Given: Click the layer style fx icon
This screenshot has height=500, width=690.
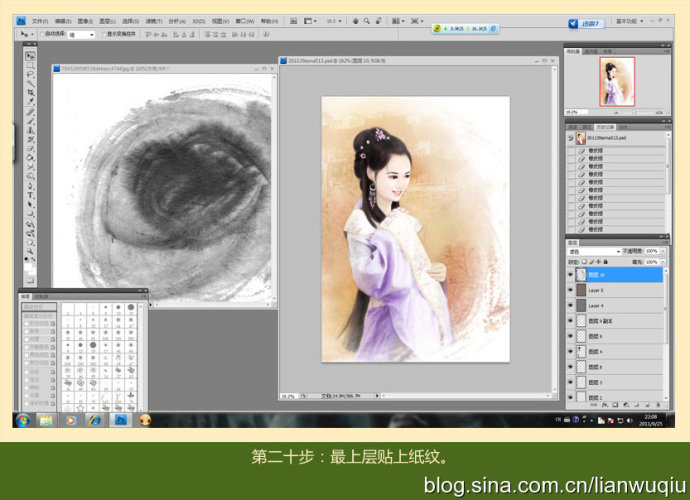Looking at the screenshot, I should pos(605,404).
